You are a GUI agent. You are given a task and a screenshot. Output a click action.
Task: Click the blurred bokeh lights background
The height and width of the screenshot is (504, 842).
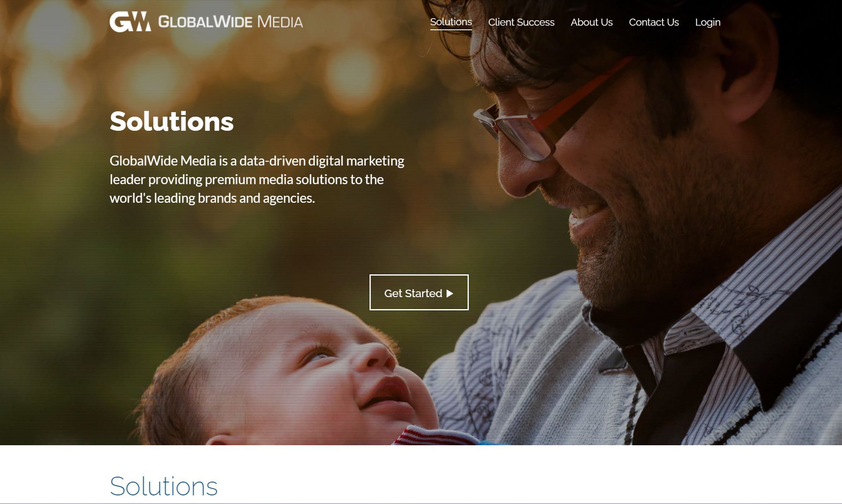(x=166, y=62)
